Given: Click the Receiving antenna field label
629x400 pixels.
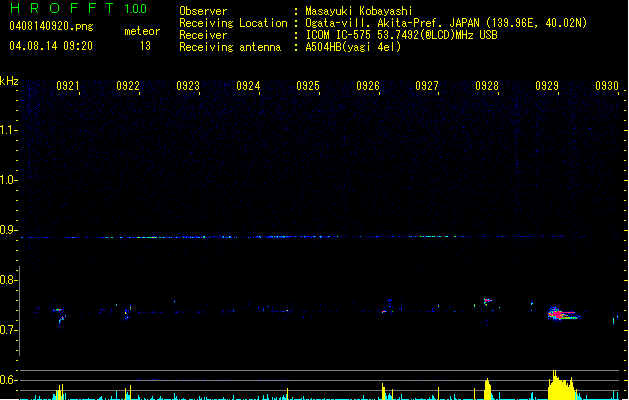Looking at the screenshot, I should pos(230,47).
